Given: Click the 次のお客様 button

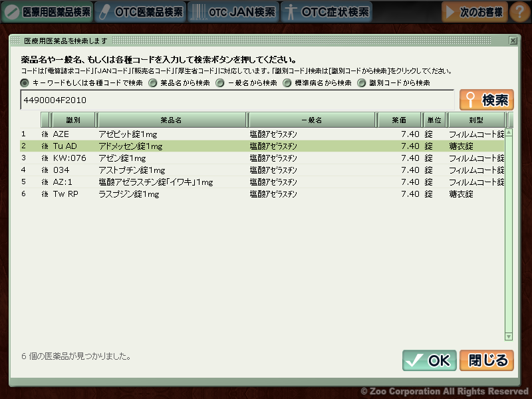Looking at the screenshot, I should 474,12.
